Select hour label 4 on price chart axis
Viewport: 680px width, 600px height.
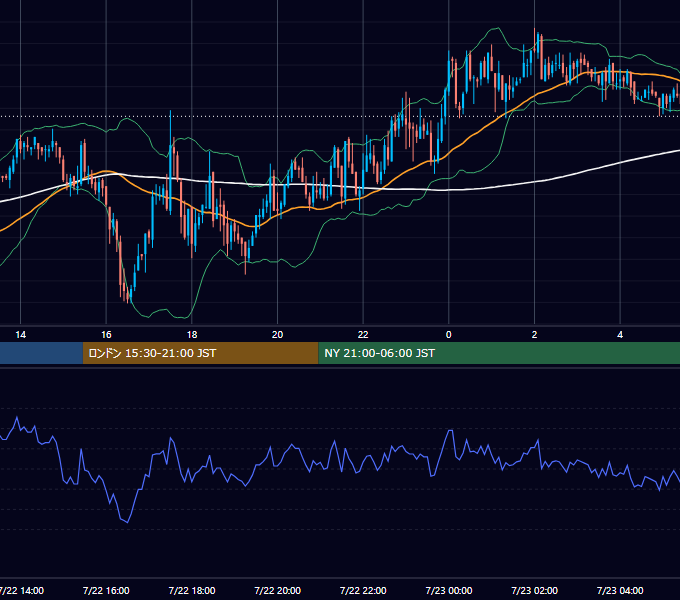620,335
